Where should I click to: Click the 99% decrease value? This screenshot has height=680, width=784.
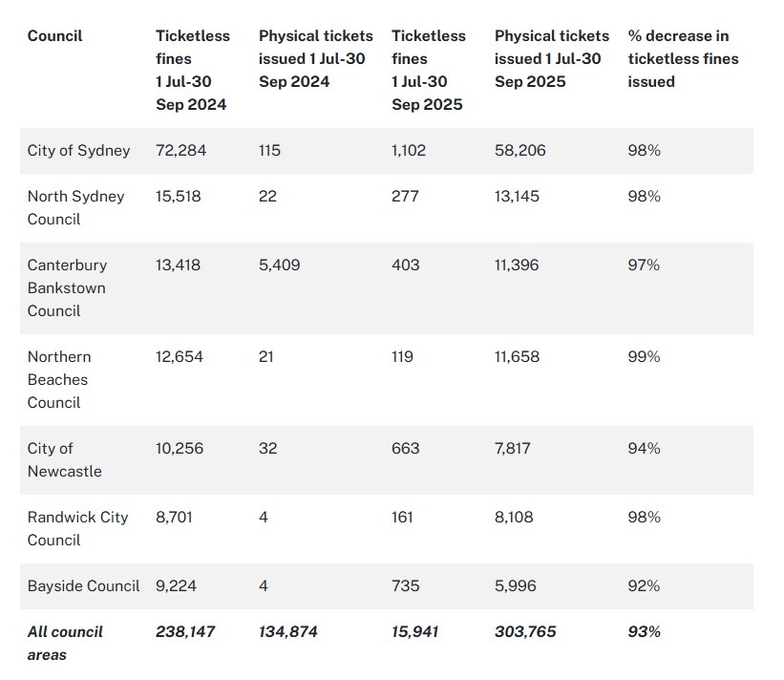click(x=643, y=356)
